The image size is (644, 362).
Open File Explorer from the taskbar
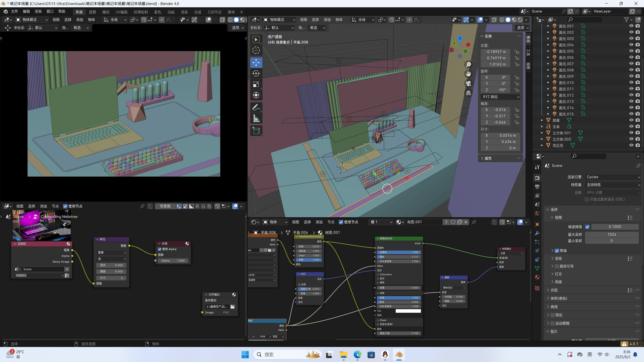pos(343,355)
